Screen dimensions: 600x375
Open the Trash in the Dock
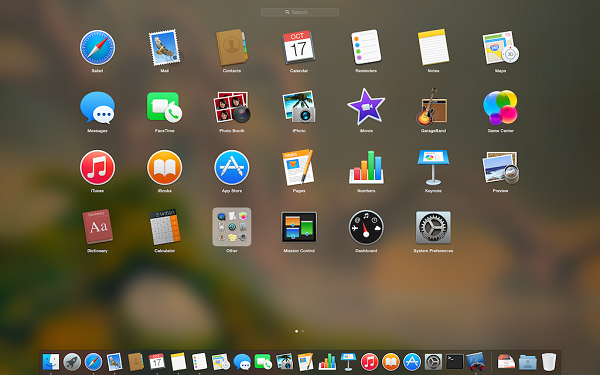tap(549, 362)
